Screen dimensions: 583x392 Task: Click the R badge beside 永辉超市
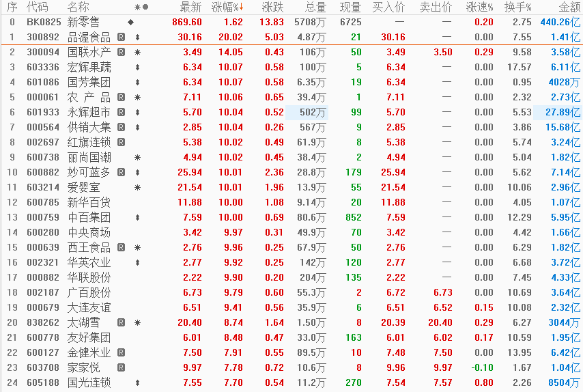click(122, 112)
